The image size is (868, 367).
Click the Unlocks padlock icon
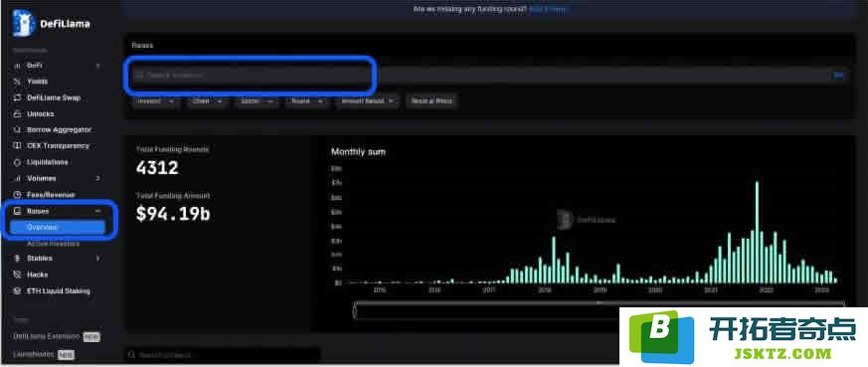click(x=17, y=114)
